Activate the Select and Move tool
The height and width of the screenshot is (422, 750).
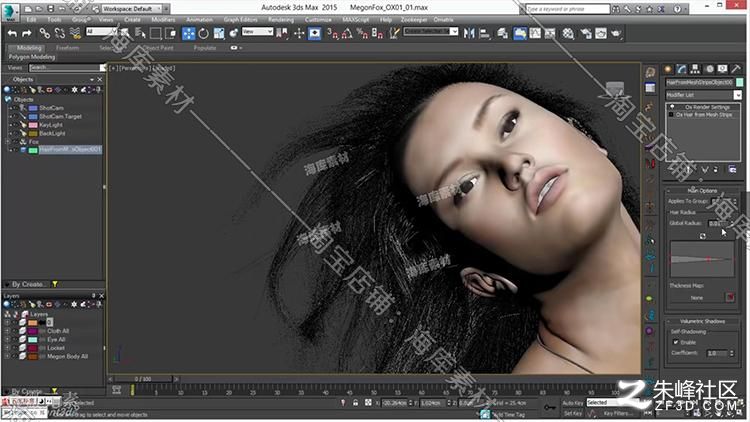click(188, 33)
